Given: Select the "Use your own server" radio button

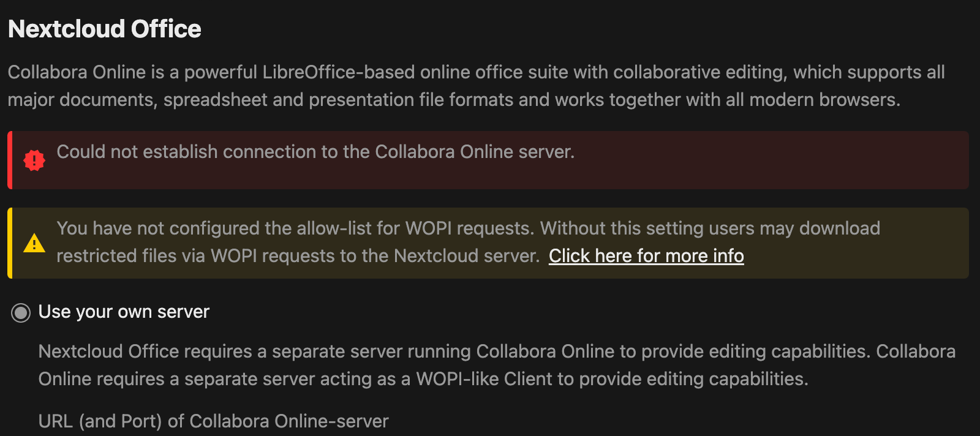Looking at the screenshot, I should point(21,313).
